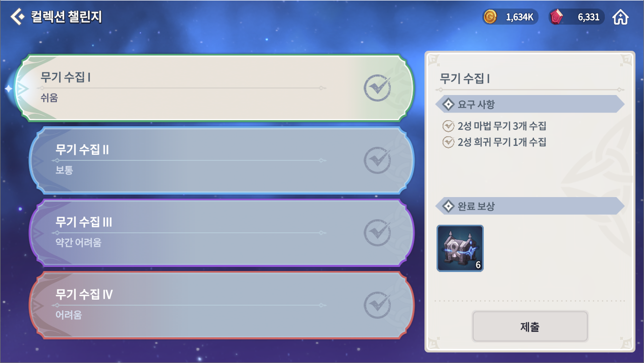Check the 2성 마법 무기 3개 수집 requirement
Screen dimensions: 644x363
click(494, 126)
